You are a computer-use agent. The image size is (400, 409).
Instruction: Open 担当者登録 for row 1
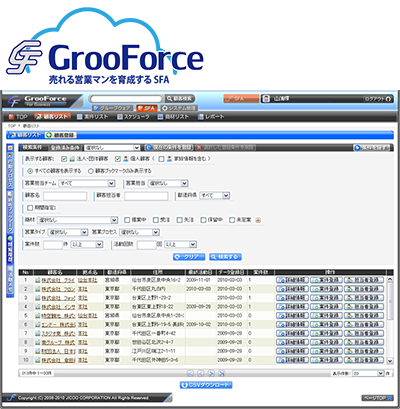pos(364,280)
